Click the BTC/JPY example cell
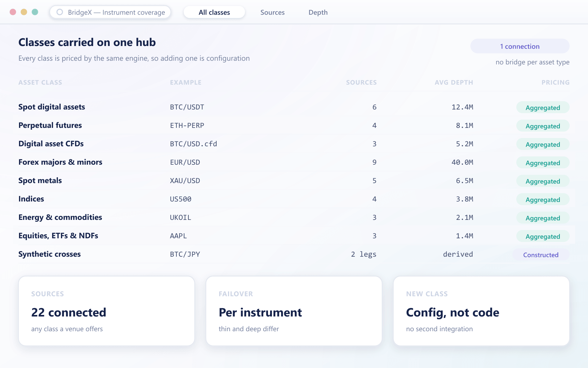588x368 pixels. click(x=185, y=254)
